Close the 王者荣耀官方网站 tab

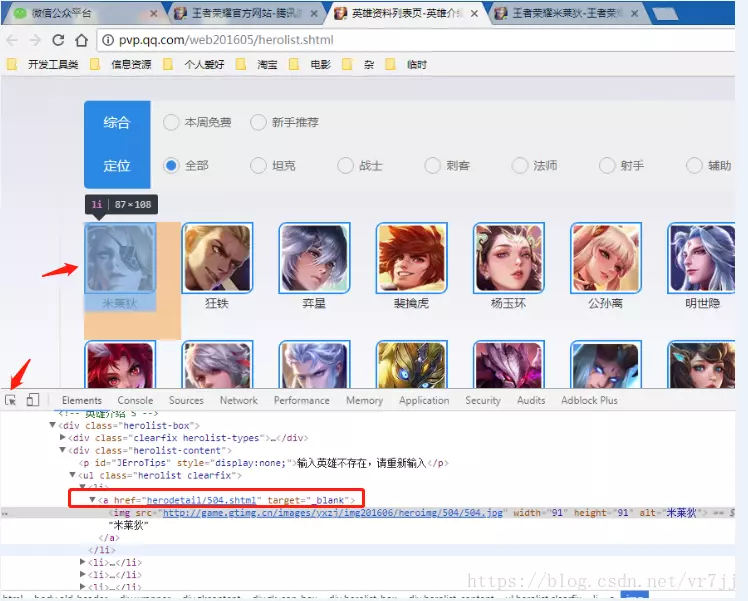pos(314,14)
